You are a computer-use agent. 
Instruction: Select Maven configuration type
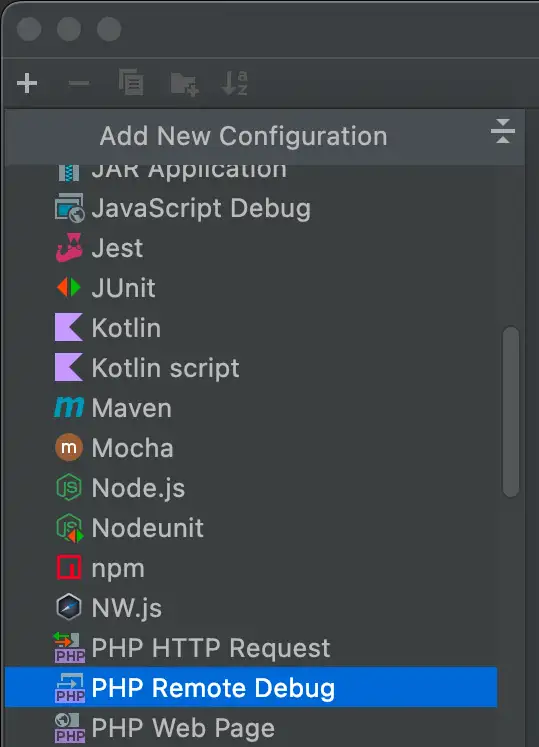pyautogui.click(x=251, y=408)
